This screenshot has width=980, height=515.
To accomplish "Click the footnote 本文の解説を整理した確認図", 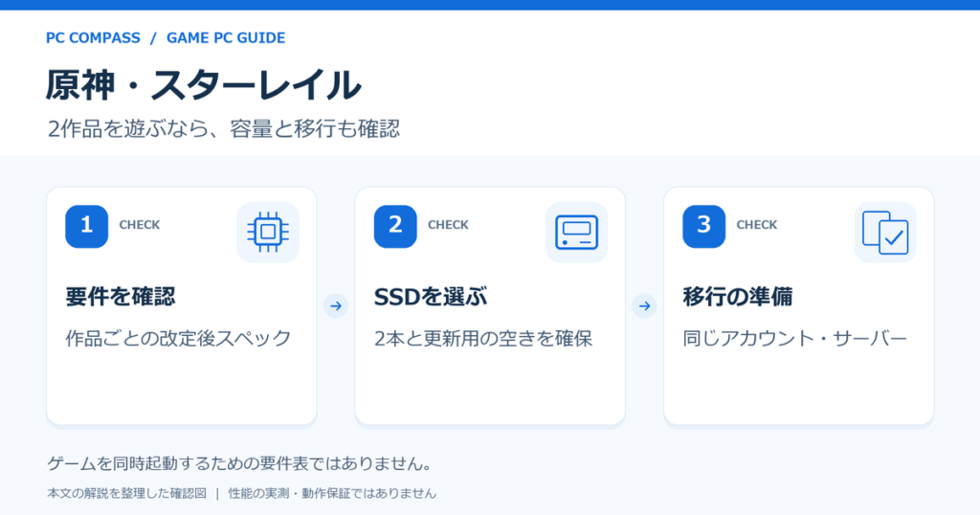I will point(127,493).
